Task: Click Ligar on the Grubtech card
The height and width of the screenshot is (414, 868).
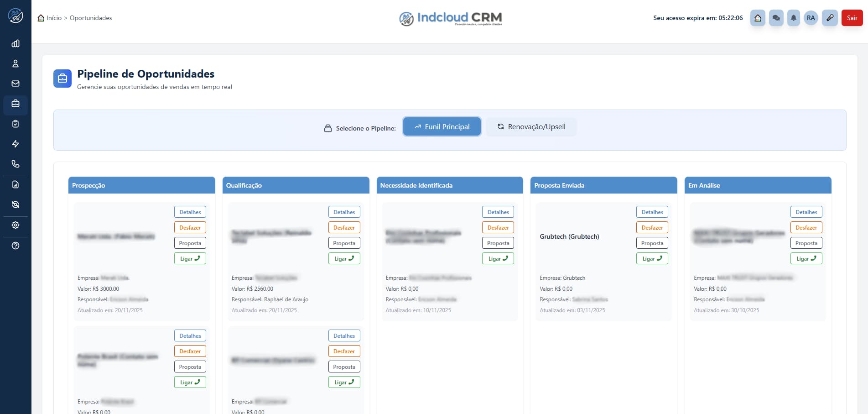Action: [652, 258]
